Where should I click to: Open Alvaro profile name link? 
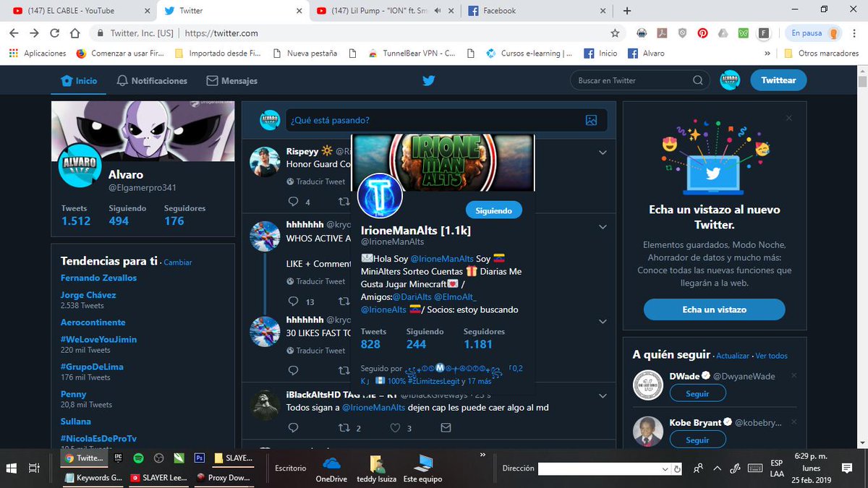pyautogui.click(x=126, y=174)
